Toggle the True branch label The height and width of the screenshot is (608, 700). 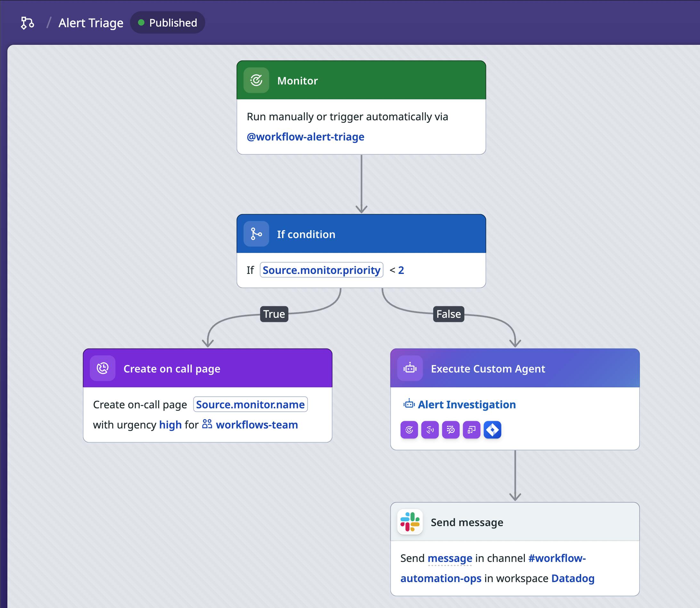coord(274,314)
